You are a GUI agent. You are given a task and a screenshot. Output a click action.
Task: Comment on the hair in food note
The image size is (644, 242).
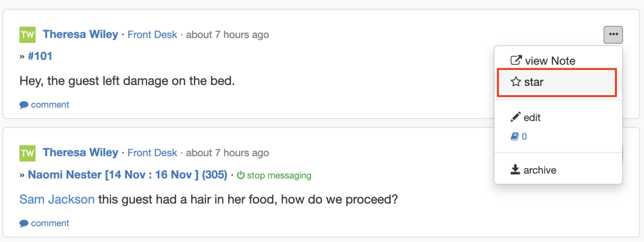click(x=44, y=223)
